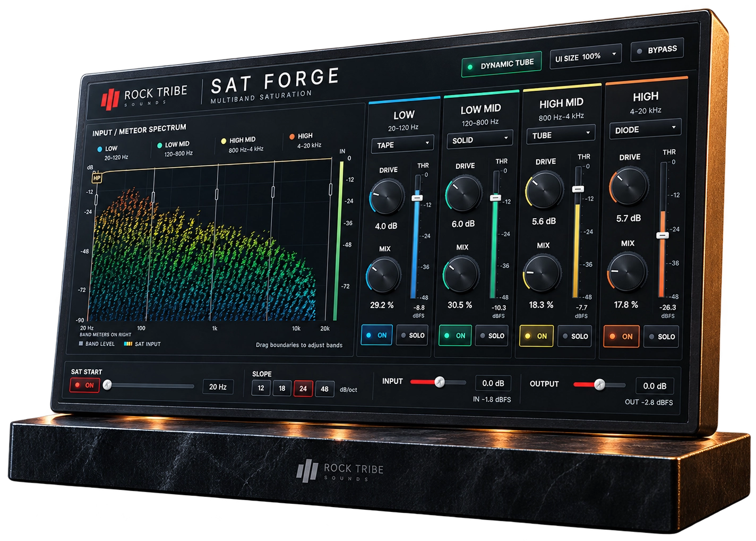Image resolution: width=756 pixels, height=541 pixels.
Task: Click the SAT START frequency slider handle
Action: click(107, 385)
